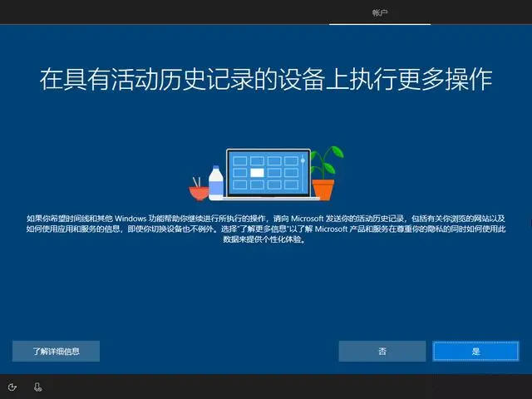Click the laptop timeline illustration
Screen dimensions: 532x399
coord(266,174)
